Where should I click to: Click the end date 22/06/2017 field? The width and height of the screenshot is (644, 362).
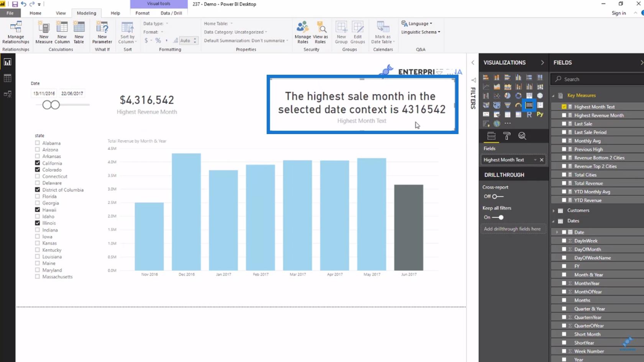(x=72, y=93)
